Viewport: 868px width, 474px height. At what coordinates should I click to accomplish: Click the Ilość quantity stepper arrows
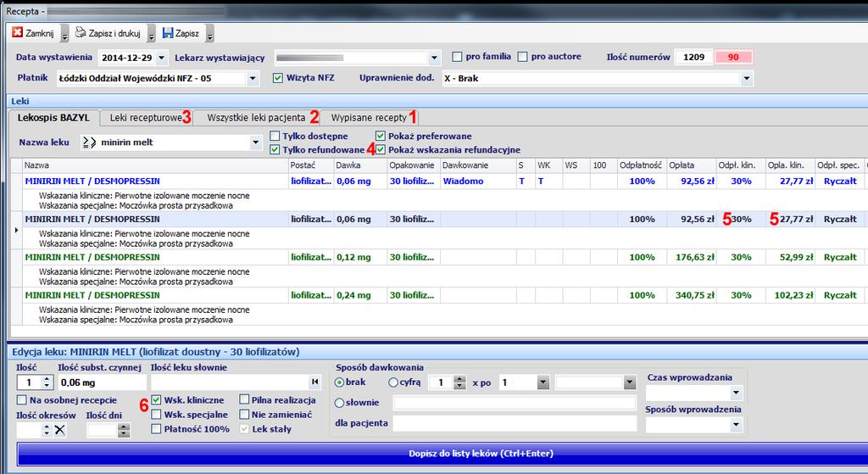coord(47,382)
